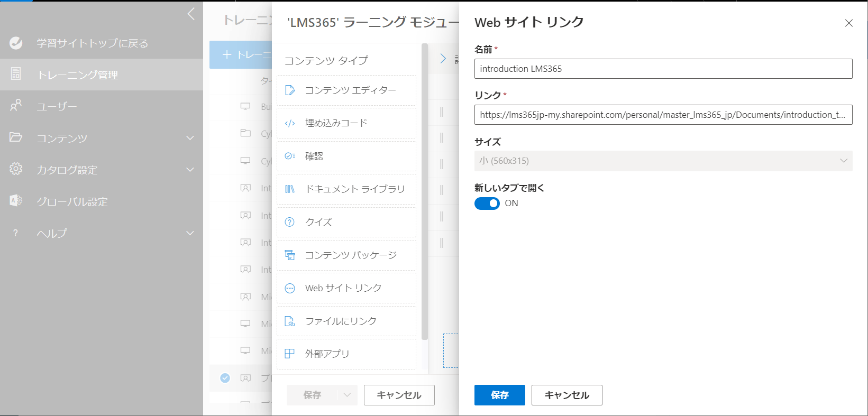The height and width of the screenshot is (416, 868).
Task: Click the monitor icon in the Bu row
Action: [x=245, y=106]
